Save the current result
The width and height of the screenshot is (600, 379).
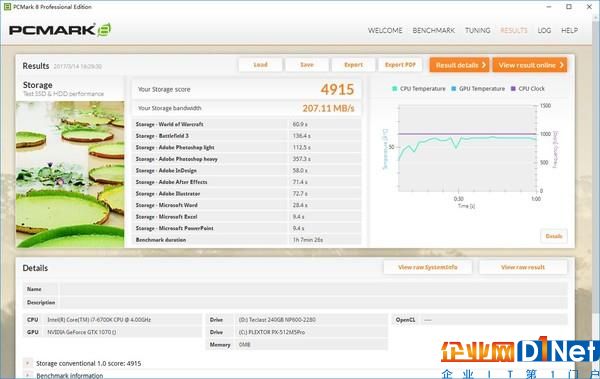tap(307, 65)
